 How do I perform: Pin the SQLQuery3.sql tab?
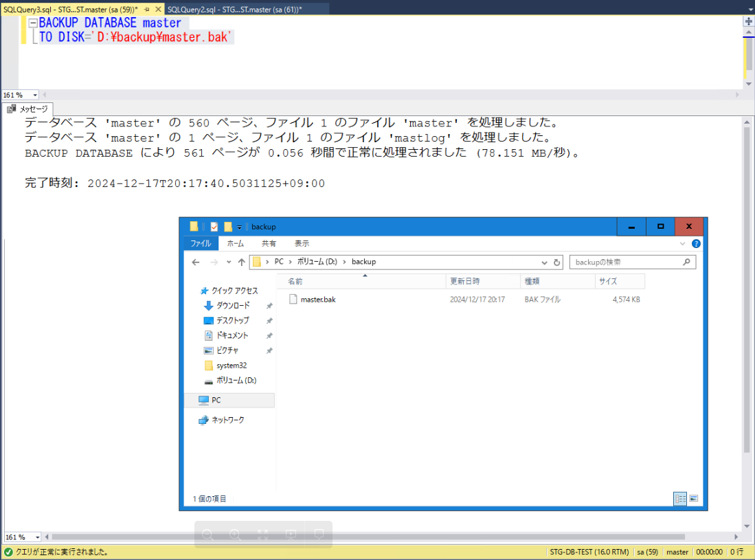pyautogui.click(x=147, y=9)
